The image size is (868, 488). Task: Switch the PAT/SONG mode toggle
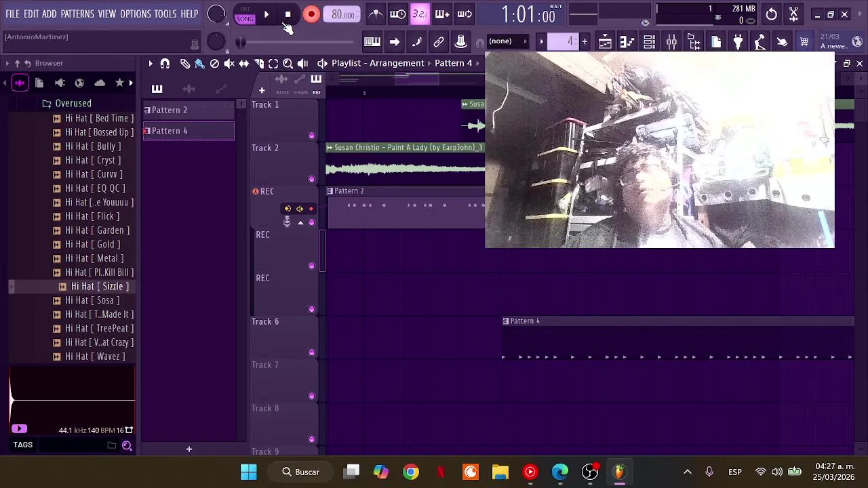(x=245, y=15)
